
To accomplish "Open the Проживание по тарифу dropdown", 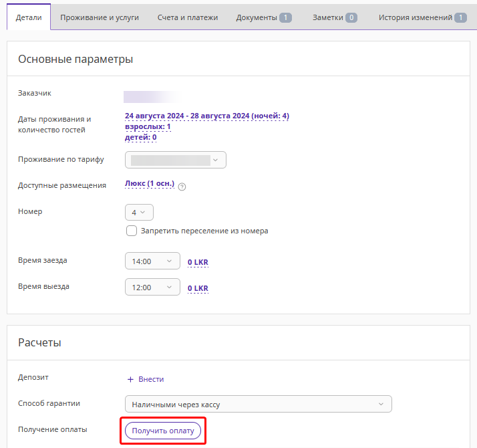I will [176, 160].
